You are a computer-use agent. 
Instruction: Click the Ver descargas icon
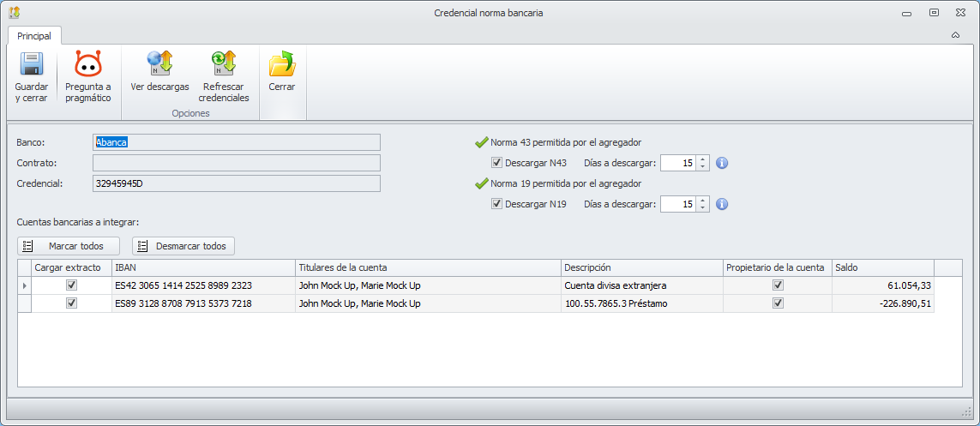[x=159, y=64]
